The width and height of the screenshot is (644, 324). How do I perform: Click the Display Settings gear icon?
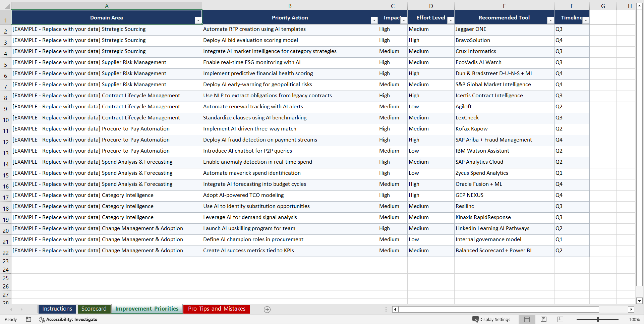click(475, 319)
